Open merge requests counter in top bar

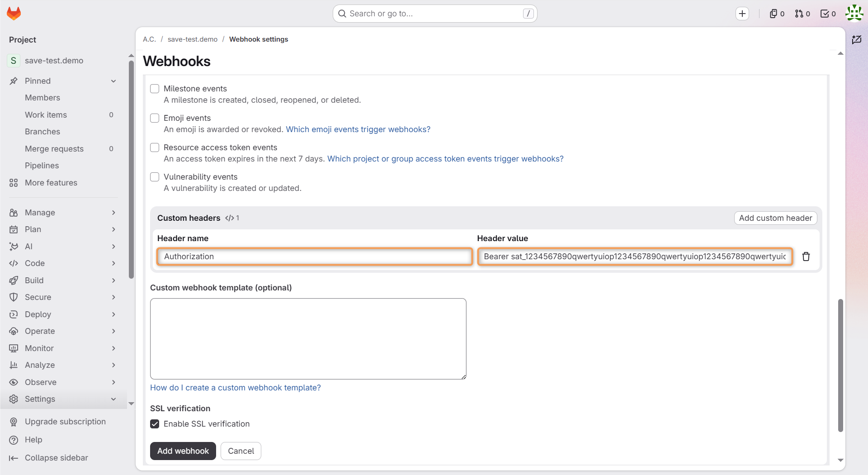click(802, 14)
